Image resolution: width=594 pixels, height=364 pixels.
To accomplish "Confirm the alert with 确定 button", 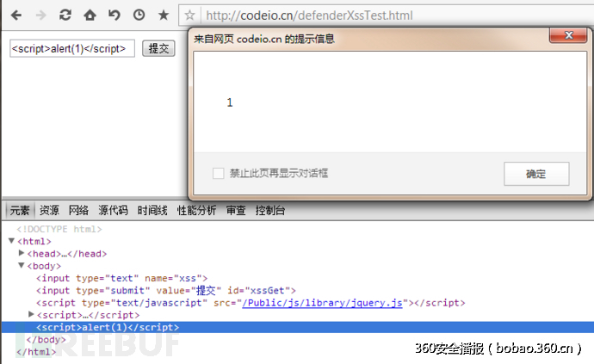I will click(x=536, y=174).
